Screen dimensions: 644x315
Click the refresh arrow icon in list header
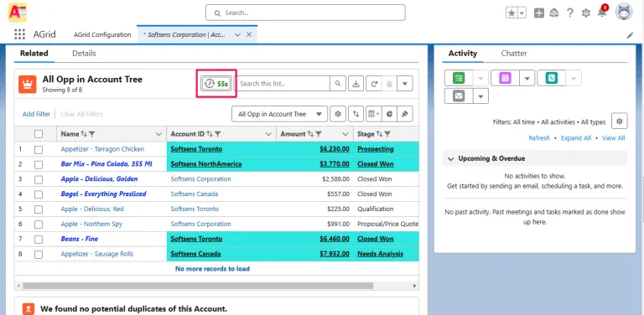pyautogui.click(x=374, y=84)
